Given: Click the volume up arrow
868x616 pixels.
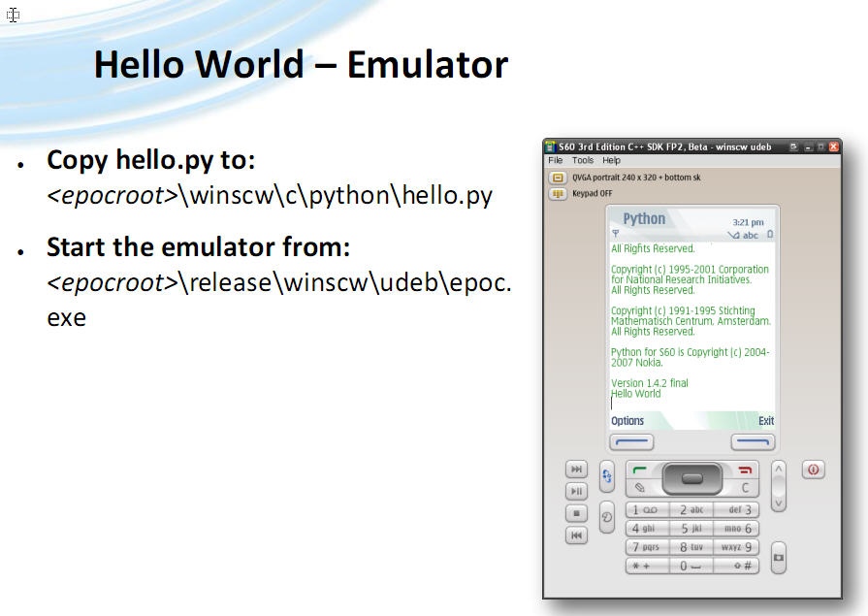Looking at the screenshot, I should click(779, 470).
